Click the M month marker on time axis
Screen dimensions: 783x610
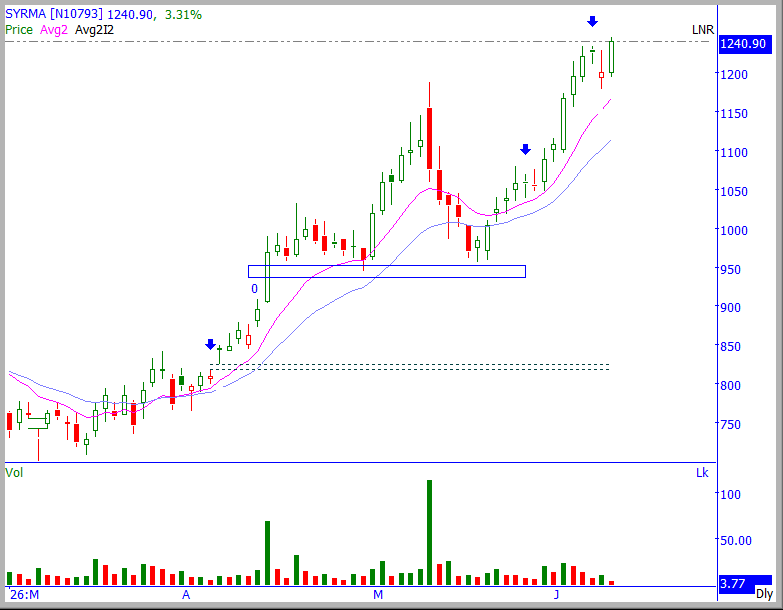[378, 595]
